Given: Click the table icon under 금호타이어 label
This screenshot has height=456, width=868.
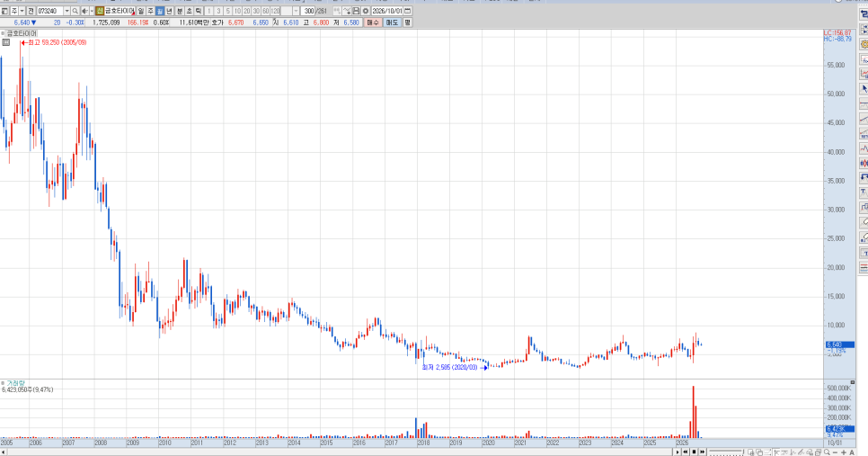Looking at the screenshot, I should pos(5,42).
